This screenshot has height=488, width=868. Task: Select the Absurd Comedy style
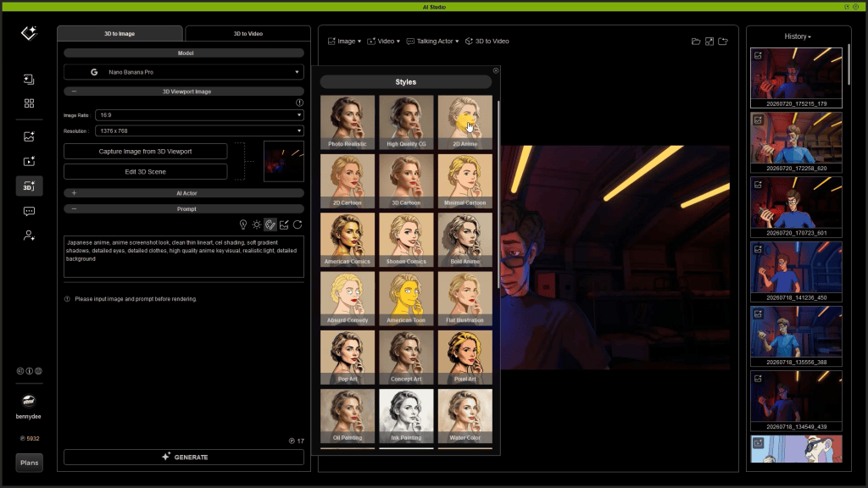pyautogui.click(x=347, y=298)
